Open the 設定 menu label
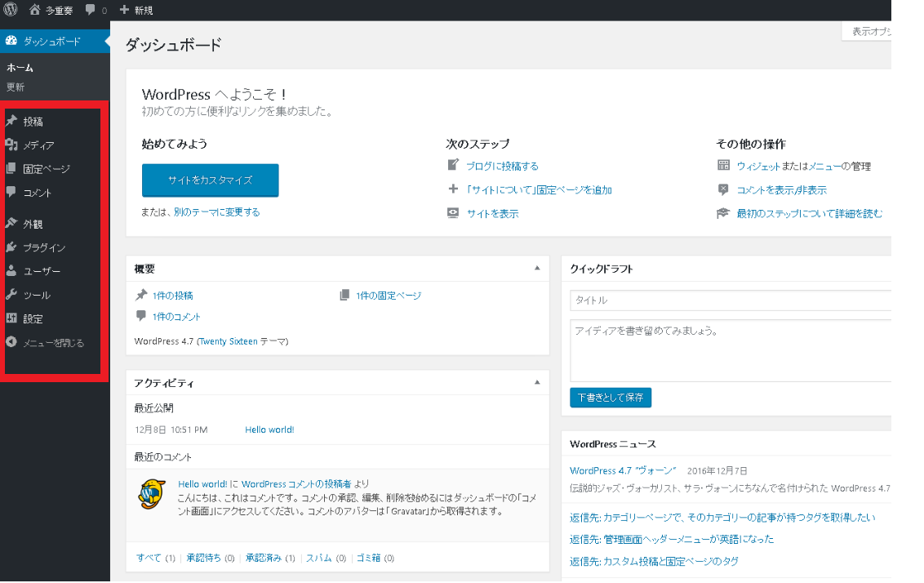The image size is (924, 583). click(x=33, y=319)
